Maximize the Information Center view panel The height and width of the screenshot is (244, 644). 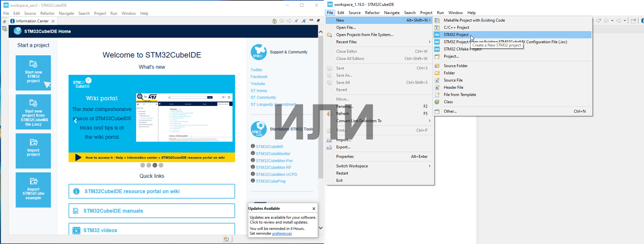[x=318, y=20]
